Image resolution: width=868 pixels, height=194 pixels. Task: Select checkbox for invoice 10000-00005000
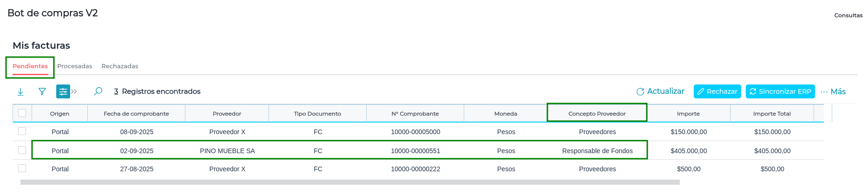22,131
